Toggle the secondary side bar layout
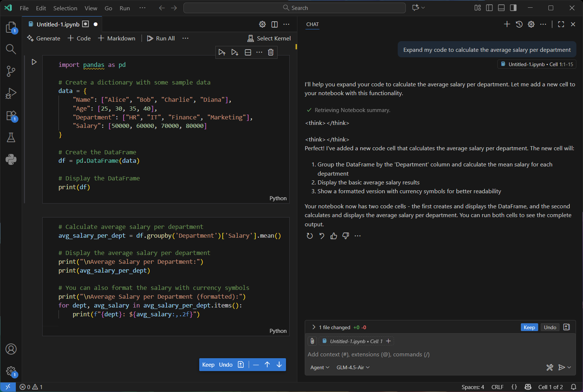583x392 pixels. click(x=513, y=8)
